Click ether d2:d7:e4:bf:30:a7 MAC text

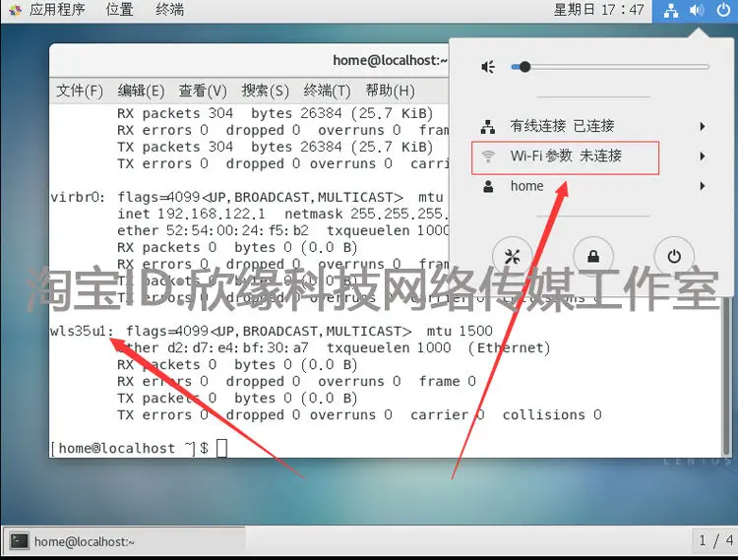(213, 348)
